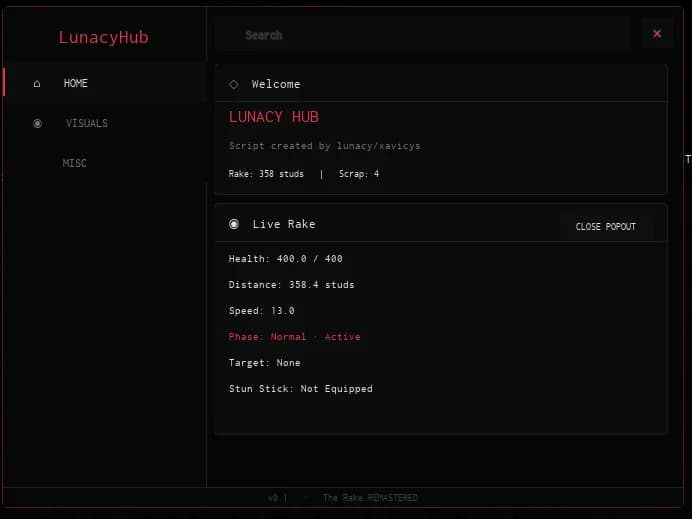
Task: Click the house icon beside HOME
Action: [x=37, y=83]
